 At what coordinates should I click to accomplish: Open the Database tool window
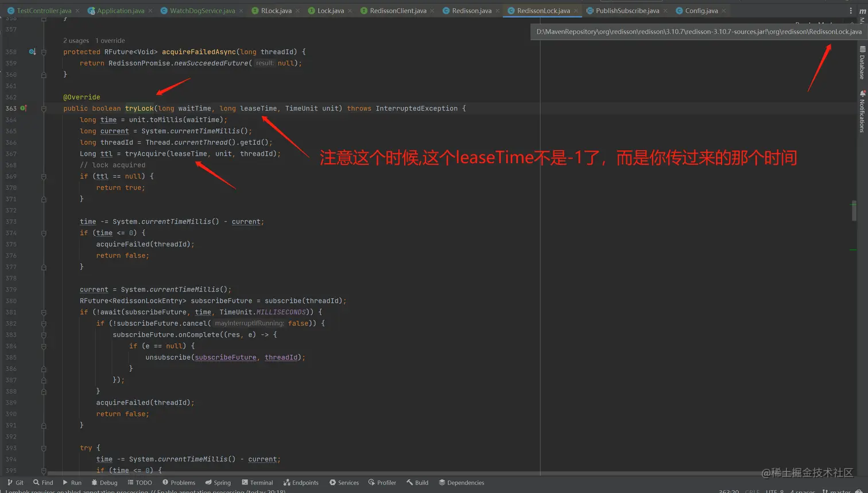click(x=862, y=62)
